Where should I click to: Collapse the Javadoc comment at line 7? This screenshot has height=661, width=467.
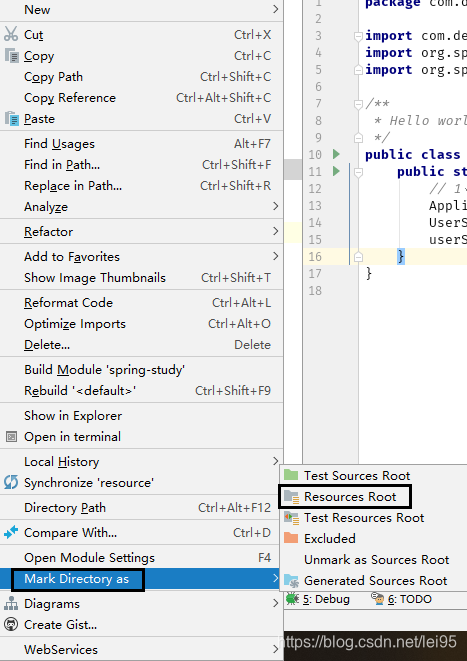tap(358, 104)
